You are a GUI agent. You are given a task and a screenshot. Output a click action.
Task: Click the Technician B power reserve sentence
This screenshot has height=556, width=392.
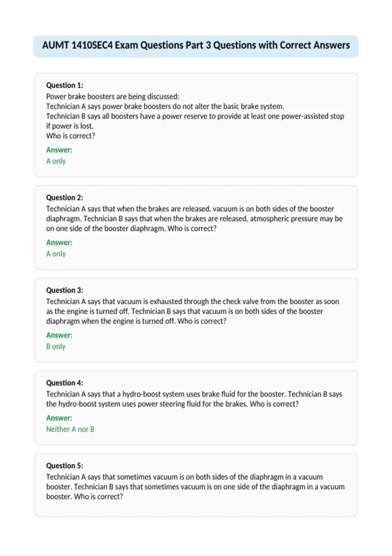(x=195, y=121)
